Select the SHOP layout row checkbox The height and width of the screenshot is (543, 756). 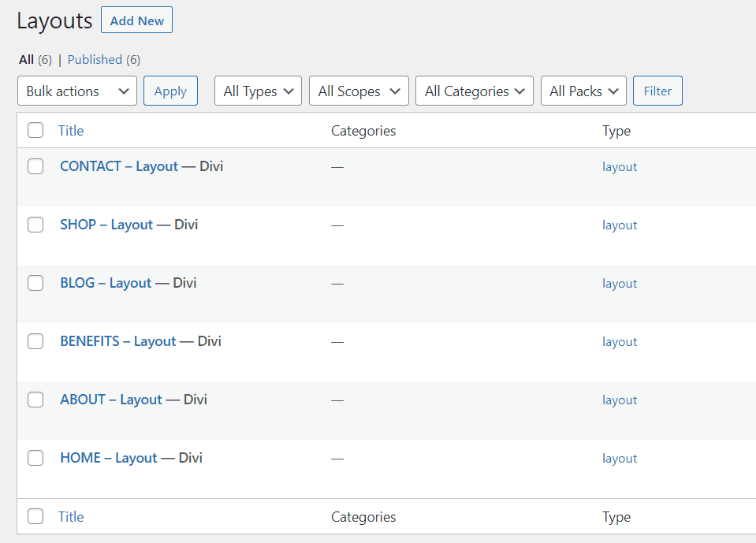click(35, 225)
